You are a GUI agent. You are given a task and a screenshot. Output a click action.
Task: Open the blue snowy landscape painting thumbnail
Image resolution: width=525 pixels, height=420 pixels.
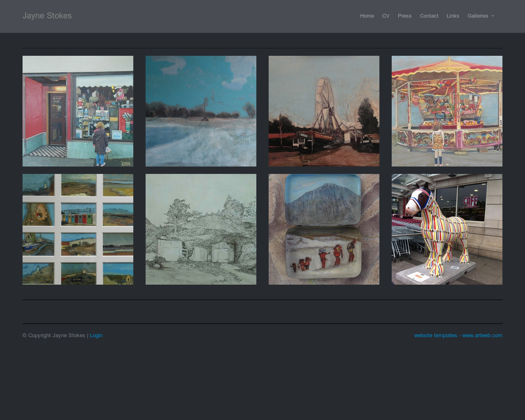click(x=201, y=111)
